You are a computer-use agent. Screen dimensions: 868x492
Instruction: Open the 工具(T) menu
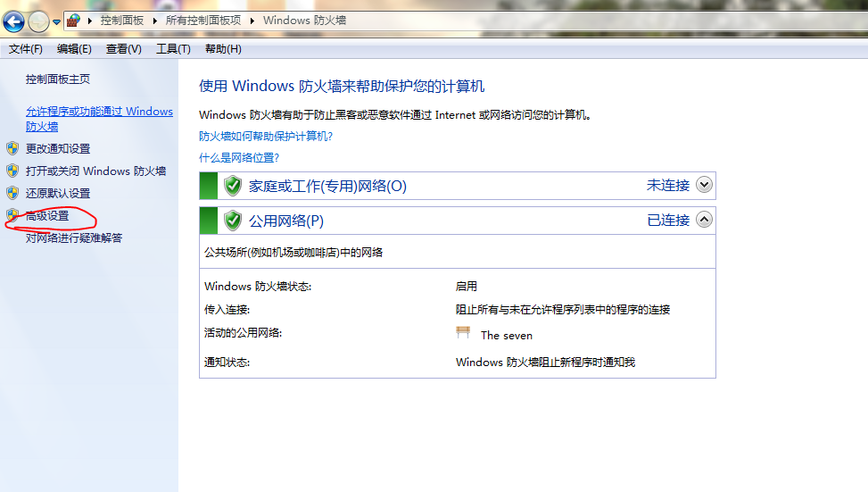(173, 49)
